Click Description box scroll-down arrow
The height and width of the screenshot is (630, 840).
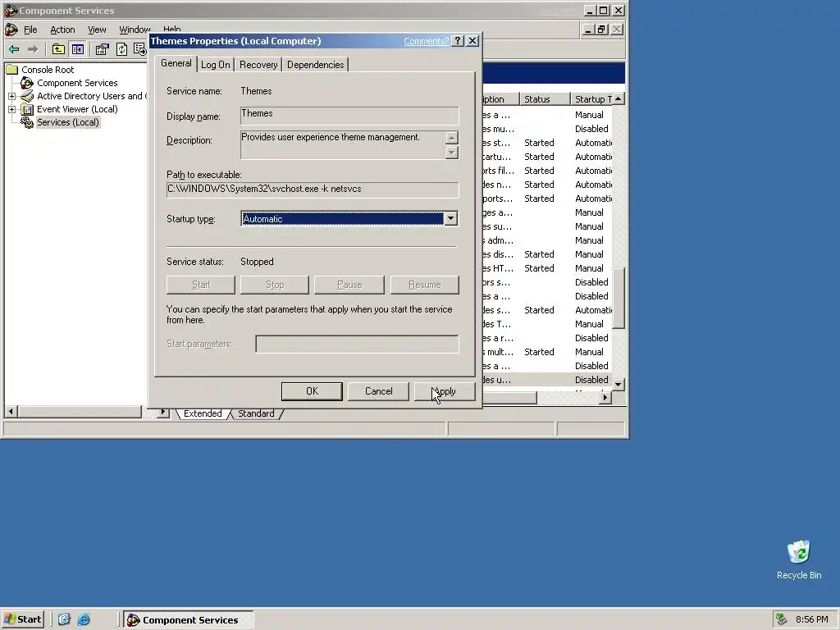click(452, 153)
